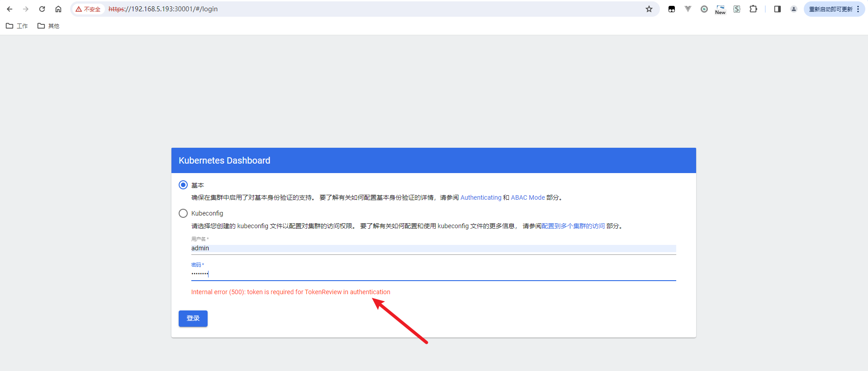This screenshot has height=371, width=868.
Task: Open the Authenticating documentation link
Action: [481, 197]
